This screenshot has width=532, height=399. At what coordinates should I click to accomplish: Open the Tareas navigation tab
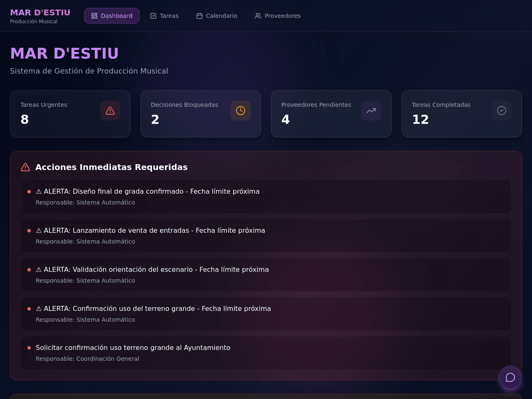tap(164, 16)
